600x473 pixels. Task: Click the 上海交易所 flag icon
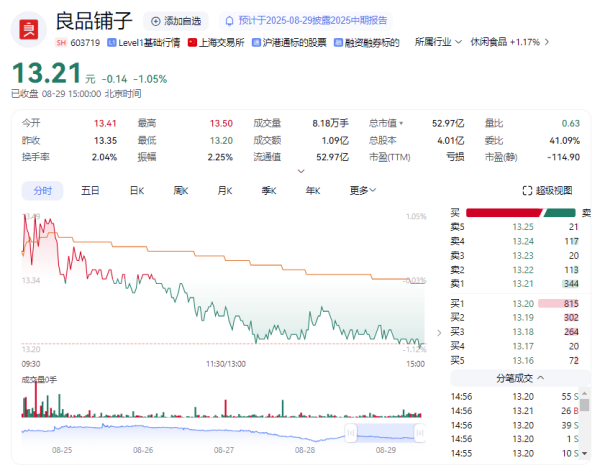click(192, 42)
